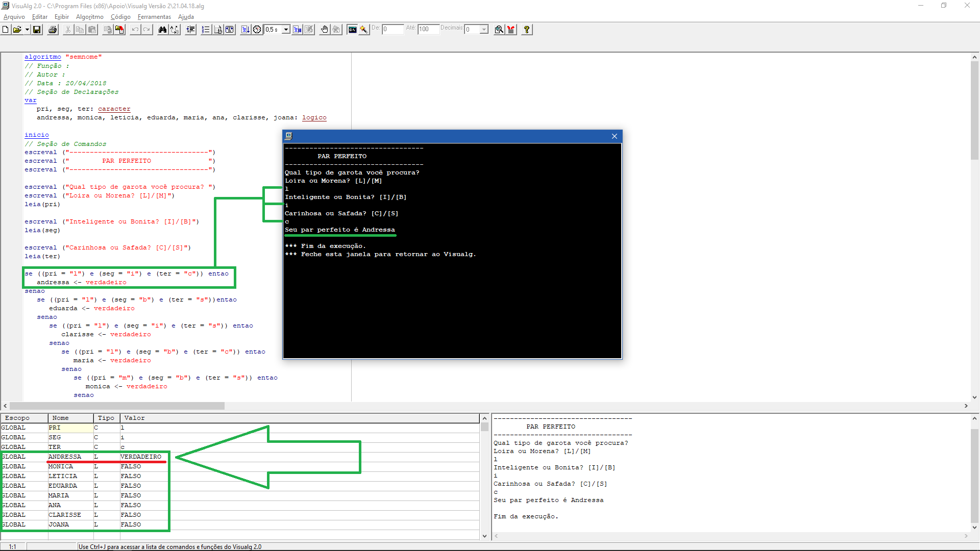The height and width of the screenshot is (551, 980).
Task: Open the Find and Replace tool
Action: point(175,30)
